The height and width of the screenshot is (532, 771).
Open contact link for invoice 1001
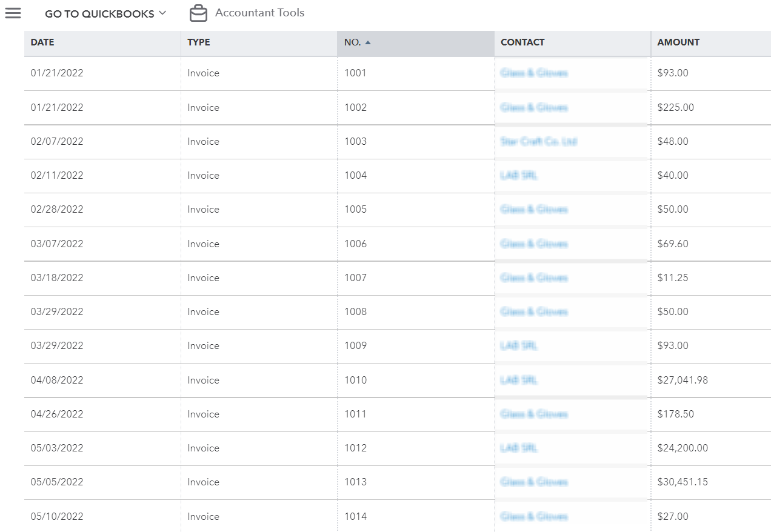pyautogui.click(x=534, y=73)
